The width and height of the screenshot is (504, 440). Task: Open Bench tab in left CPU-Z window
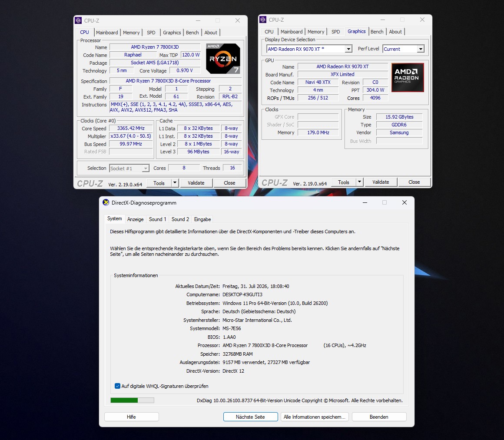coord(192,33)
